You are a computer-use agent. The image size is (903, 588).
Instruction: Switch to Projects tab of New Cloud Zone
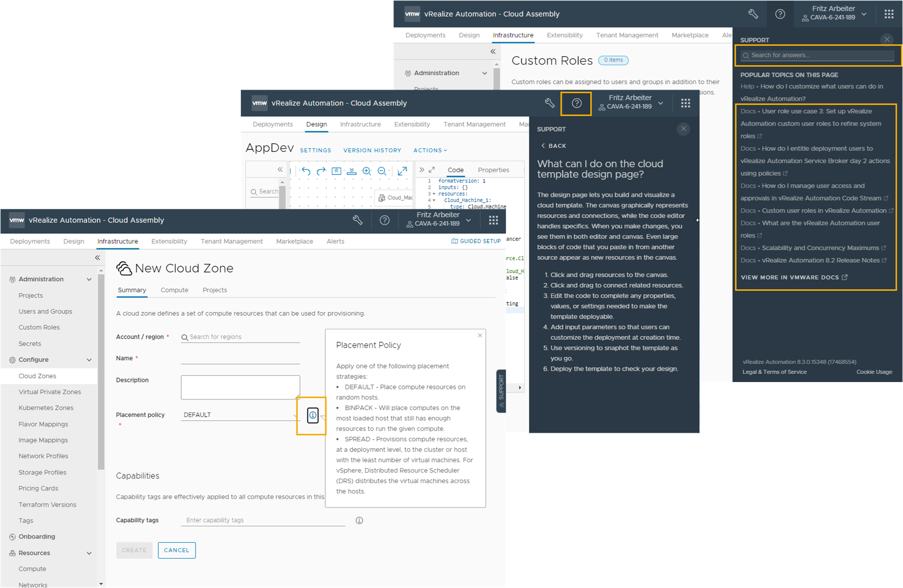[214, 290]
